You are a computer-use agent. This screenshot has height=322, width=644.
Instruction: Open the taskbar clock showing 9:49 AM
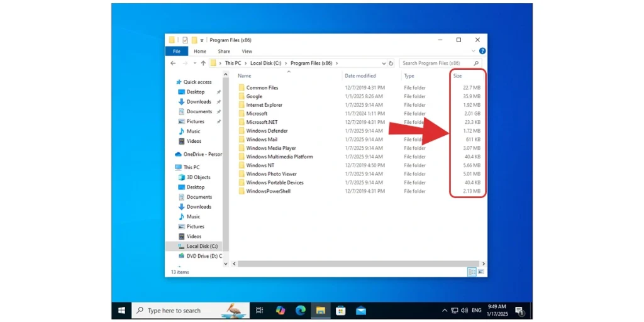[497, 311]
